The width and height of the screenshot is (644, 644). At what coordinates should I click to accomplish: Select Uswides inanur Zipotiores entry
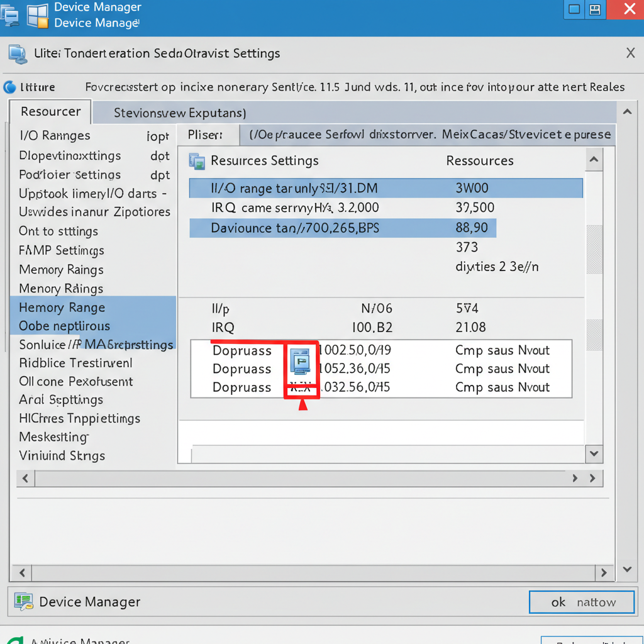tap(94, 212)
